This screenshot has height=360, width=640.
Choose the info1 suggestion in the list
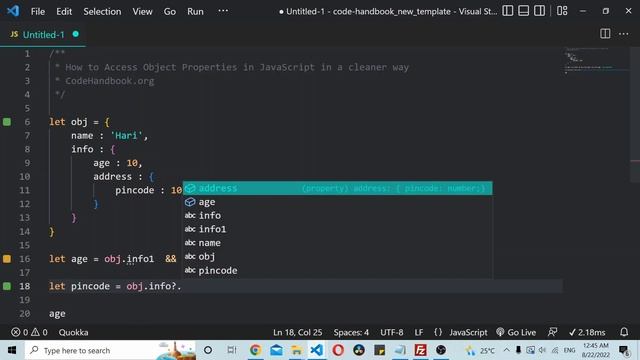pyautogui.click(x=337, y=229)
